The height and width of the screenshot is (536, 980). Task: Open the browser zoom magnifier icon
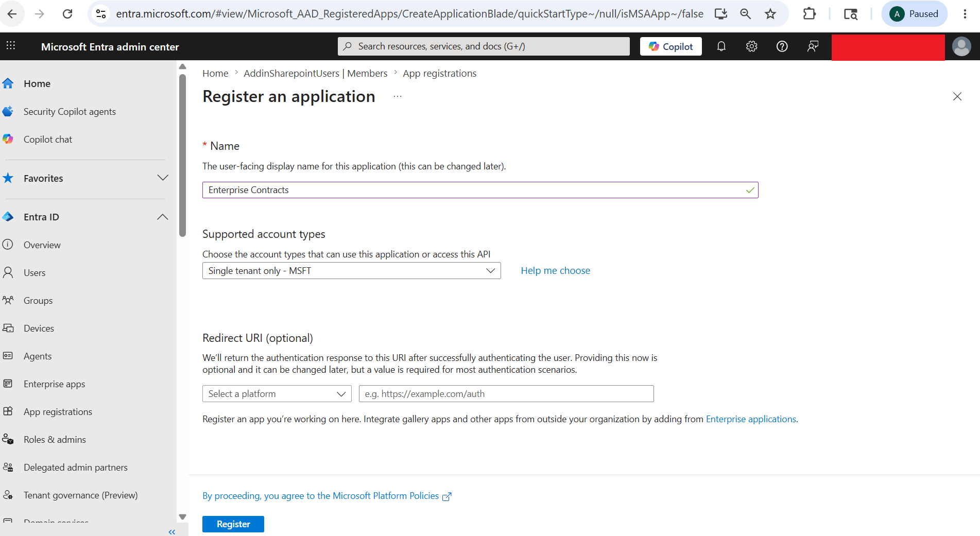coord(745,14)
